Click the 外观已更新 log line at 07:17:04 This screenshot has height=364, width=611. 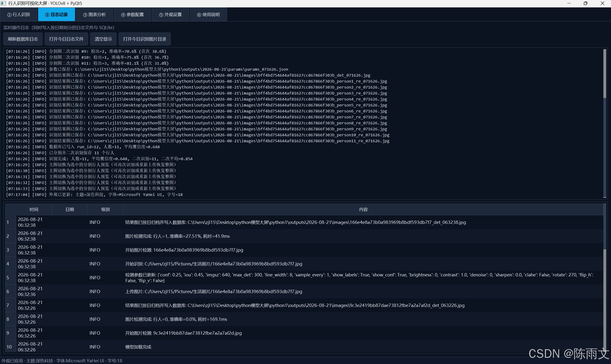coord(95,195)
